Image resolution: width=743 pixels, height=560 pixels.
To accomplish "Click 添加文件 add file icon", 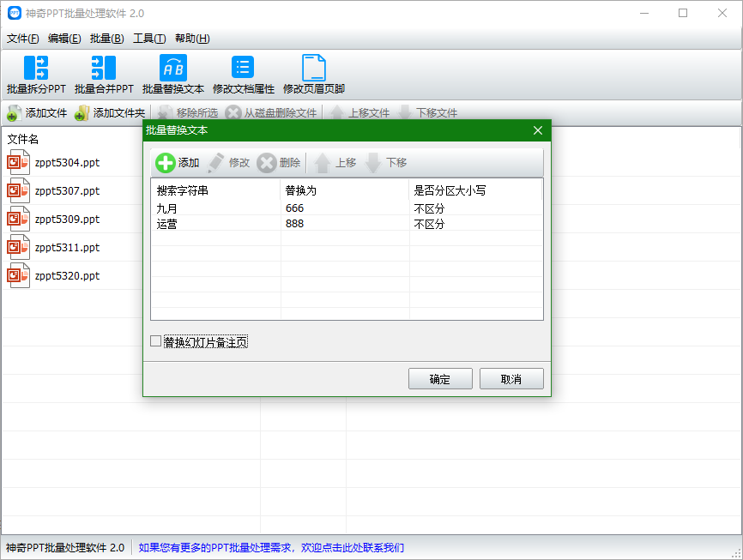I will tap(14, 113).
